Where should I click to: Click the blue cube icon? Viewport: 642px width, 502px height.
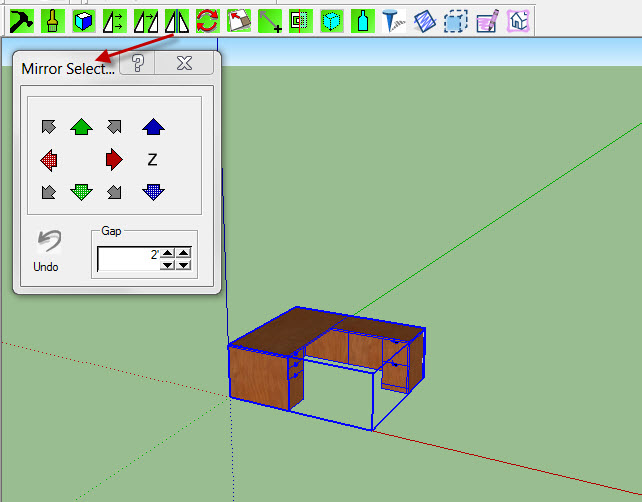point(84,21)
